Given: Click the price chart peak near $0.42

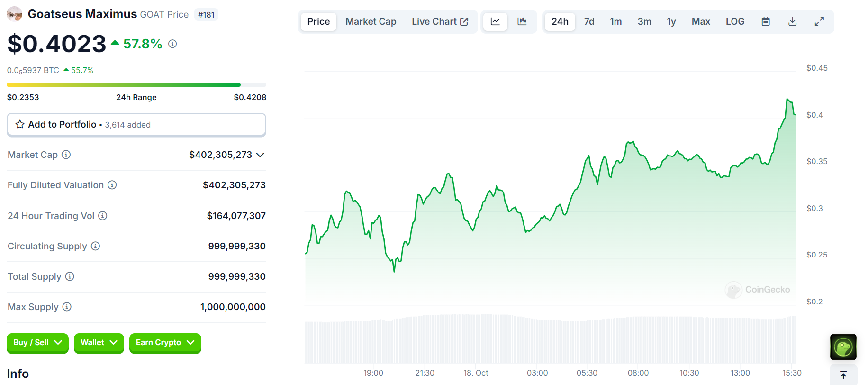Looking at the screenshot, I should [787, 100].
